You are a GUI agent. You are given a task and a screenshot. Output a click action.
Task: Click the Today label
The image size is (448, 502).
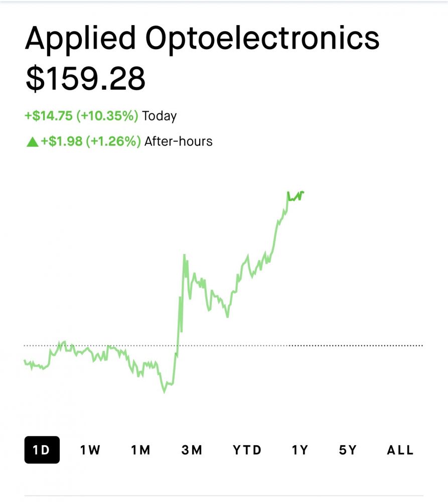point(160,116)
